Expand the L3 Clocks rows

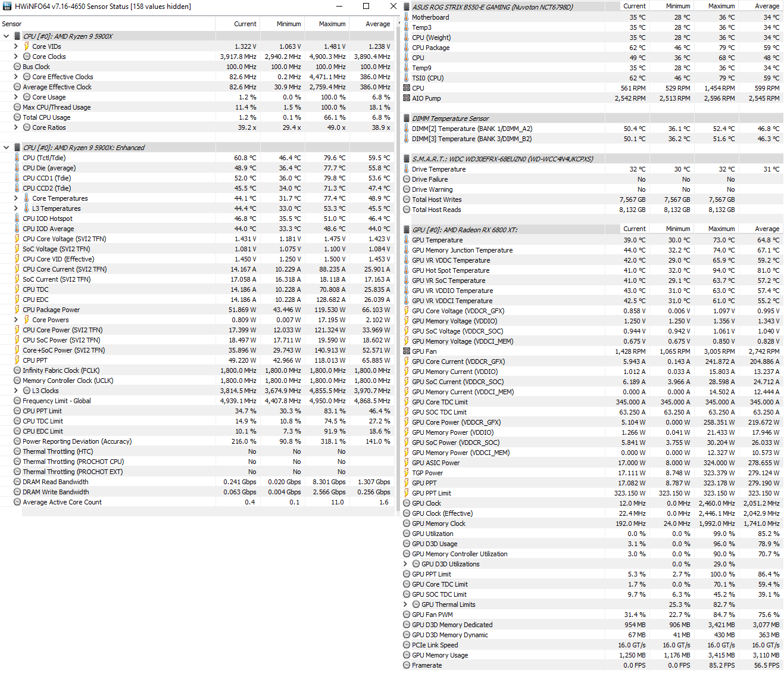(16, 391)
